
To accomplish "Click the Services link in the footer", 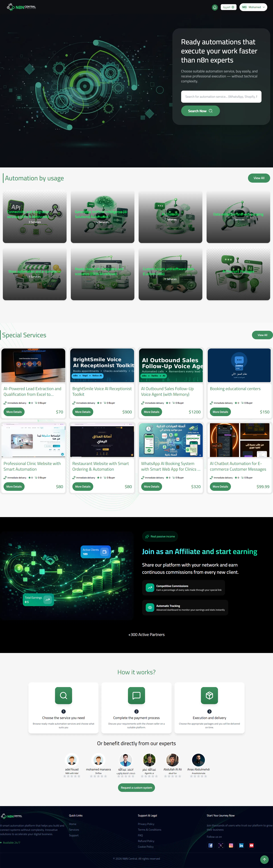I will tap(74, 830).
